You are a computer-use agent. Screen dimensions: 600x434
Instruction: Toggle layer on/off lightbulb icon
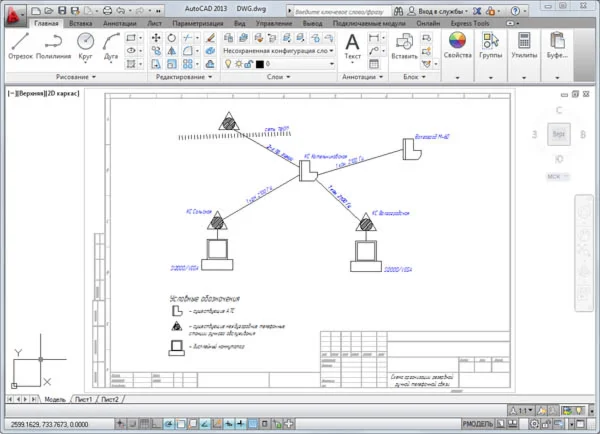(228, 64)
